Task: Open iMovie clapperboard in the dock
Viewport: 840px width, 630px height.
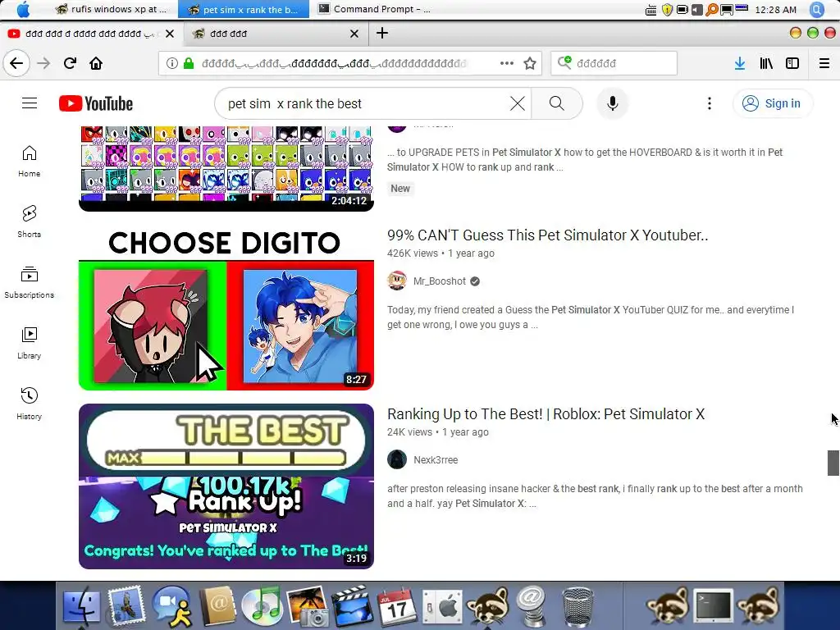Action: coord(351,606)
